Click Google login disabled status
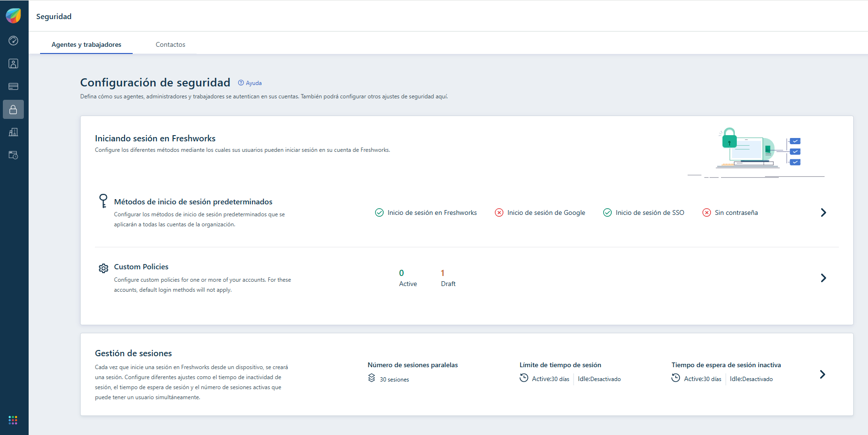The width and height of the screenshot is (868, 435). tap(540, 212)
